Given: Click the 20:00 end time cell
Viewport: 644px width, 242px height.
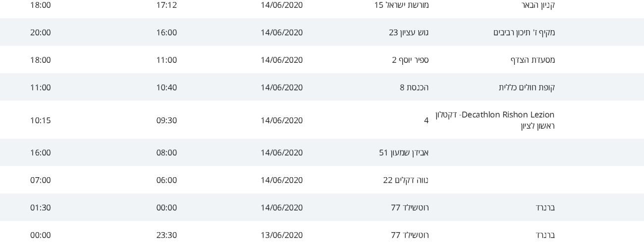Looking at the screenshot, I should coord(41,33).
